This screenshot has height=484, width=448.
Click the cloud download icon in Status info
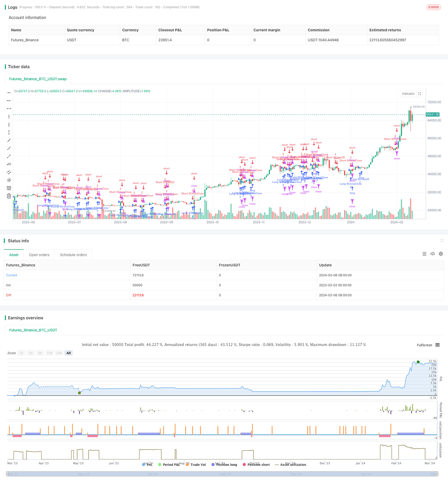[x=432, y=254]
